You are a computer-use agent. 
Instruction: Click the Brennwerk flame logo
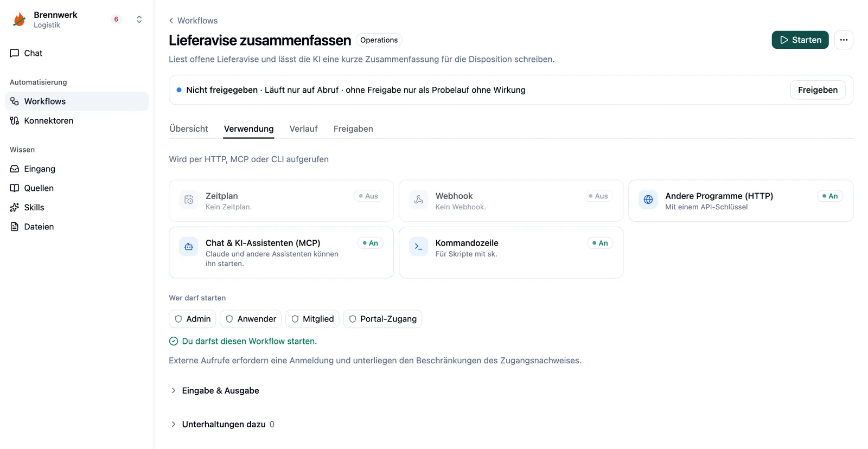click(20, 20)
